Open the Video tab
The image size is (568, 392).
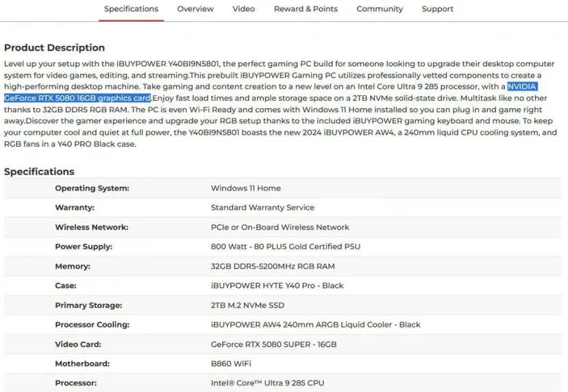[x=244, y=9]
